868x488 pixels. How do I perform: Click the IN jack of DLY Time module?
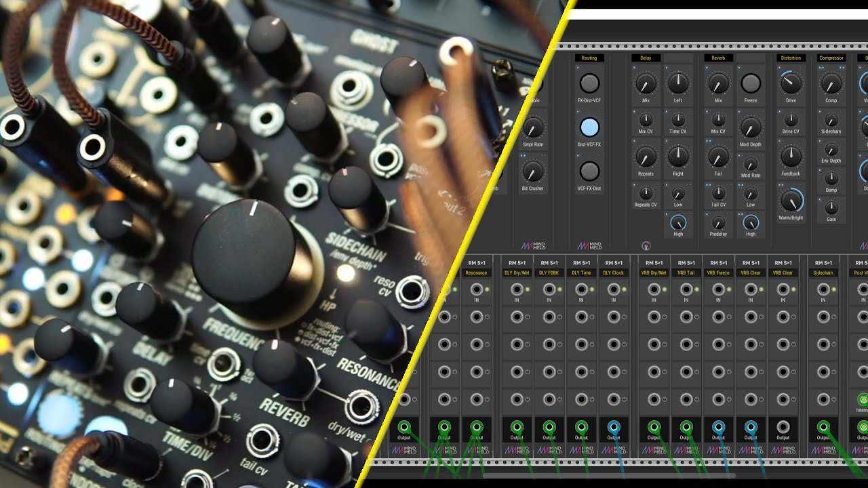pyautogui.click(x=581, y=289)
